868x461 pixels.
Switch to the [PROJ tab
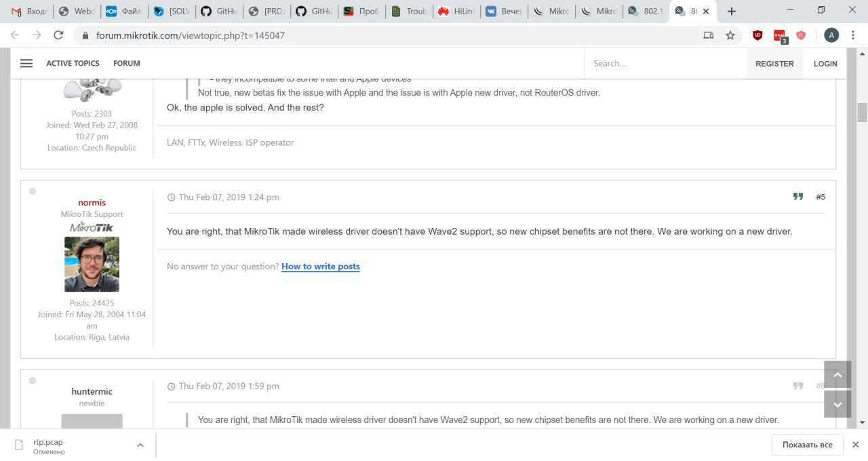point(267,11)
